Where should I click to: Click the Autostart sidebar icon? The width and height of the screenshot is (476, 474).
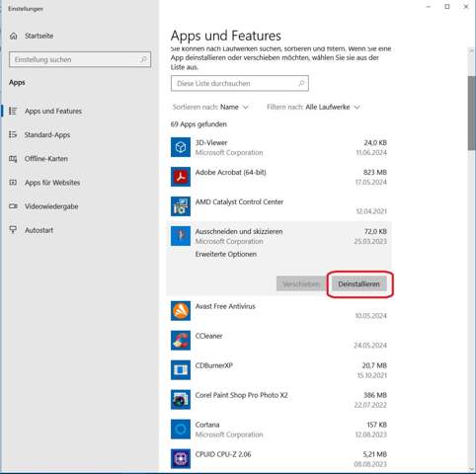(13, 230)
